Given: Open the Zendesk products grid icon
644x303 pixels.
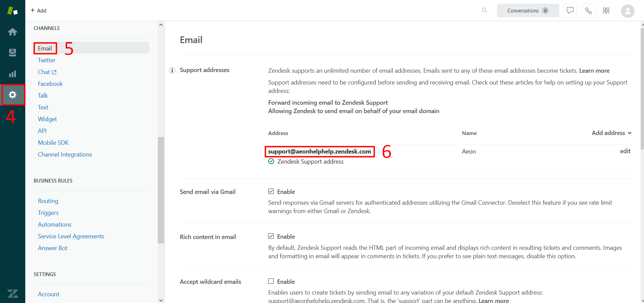Looking at the screenshot, I should [x=606, y=11].
